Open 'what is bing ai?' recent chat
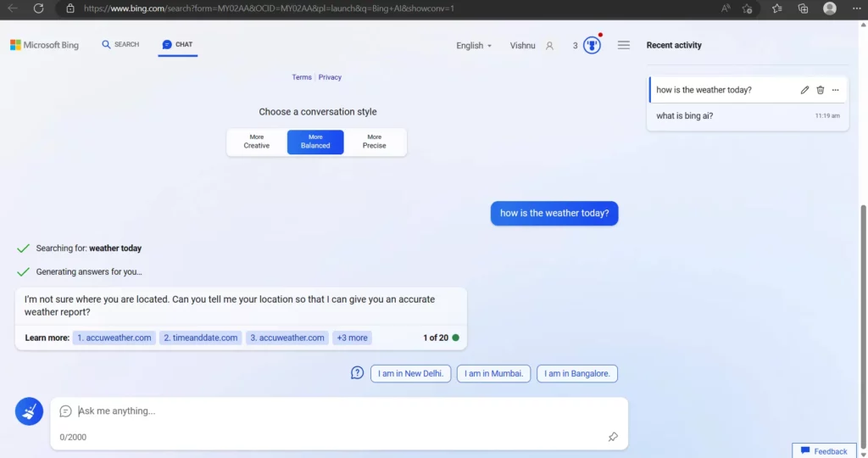 coord(748,115)
